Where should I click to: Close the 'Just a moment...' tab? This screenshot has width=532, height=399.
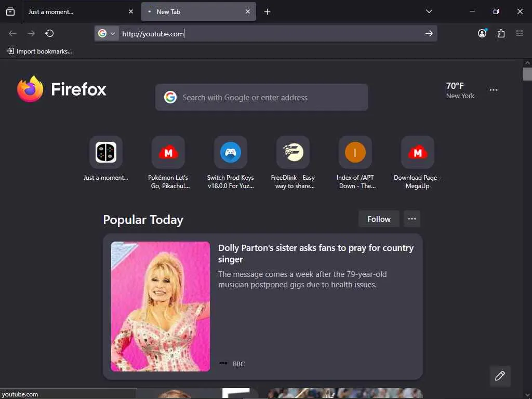pos(131,11)
